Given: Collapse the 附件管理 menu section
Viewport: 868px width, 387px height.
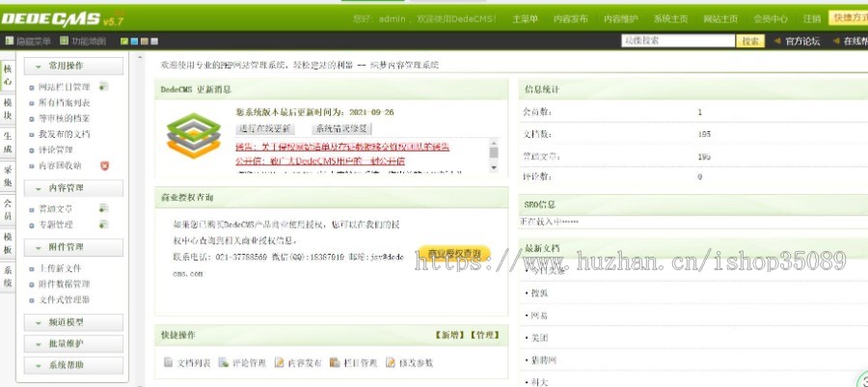Looking at the screenshot, I should (73, 247).
